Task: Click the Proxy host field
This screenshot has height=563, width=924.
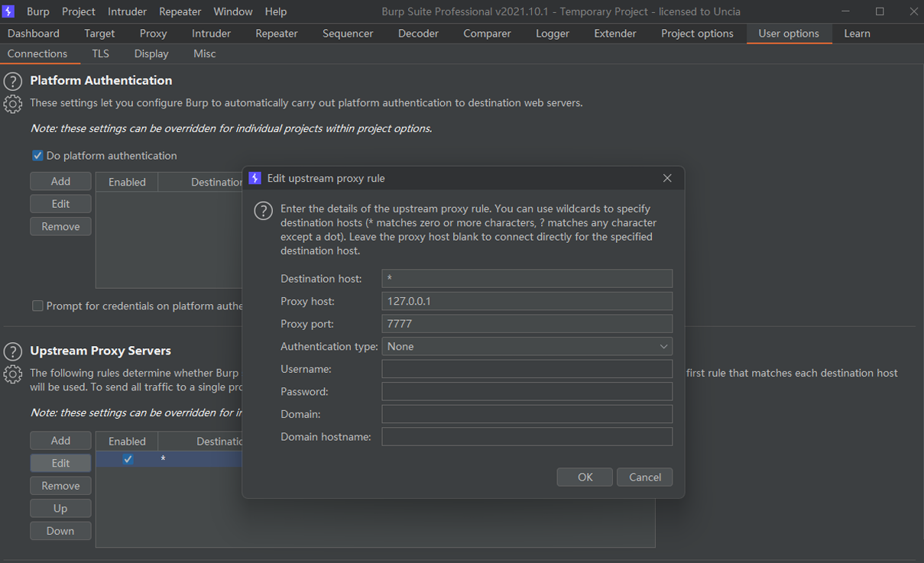Action: [x=527, y=301]
